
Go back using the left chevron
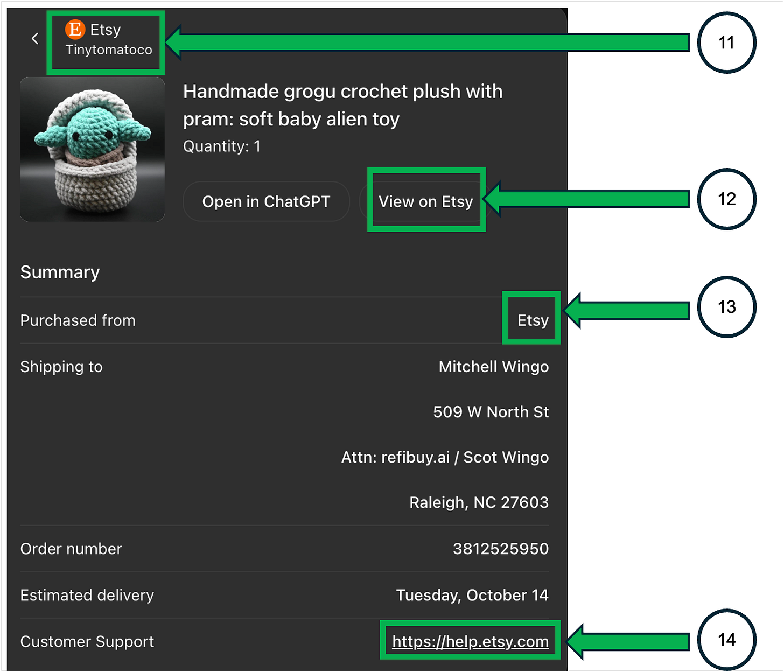coord(35,39)
